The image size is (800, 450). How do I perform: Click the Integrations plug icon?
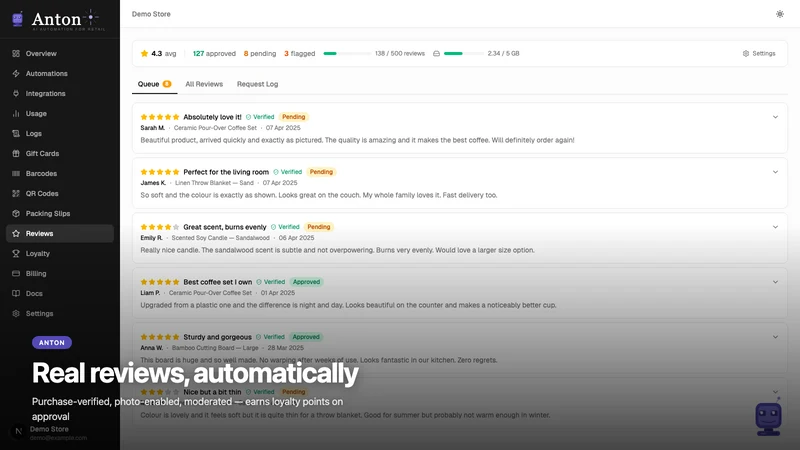click(16, 93)
